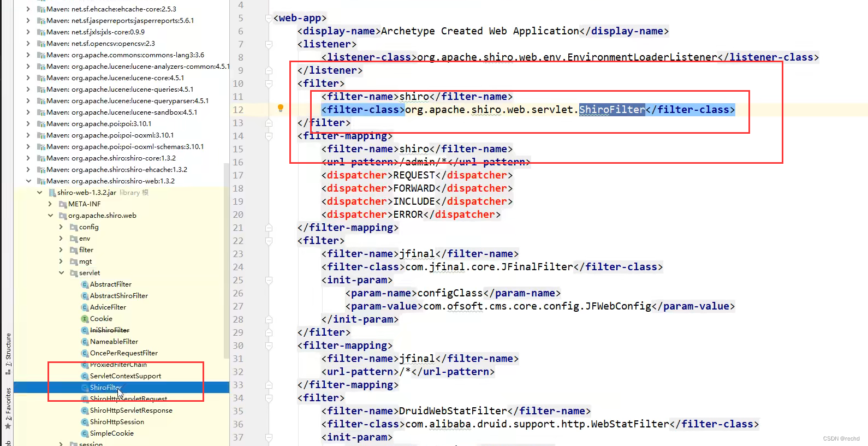Expand Maven lucene-core:4.5.1 library
The width and height of the screenshot is (868, 446).
[28, 78]
